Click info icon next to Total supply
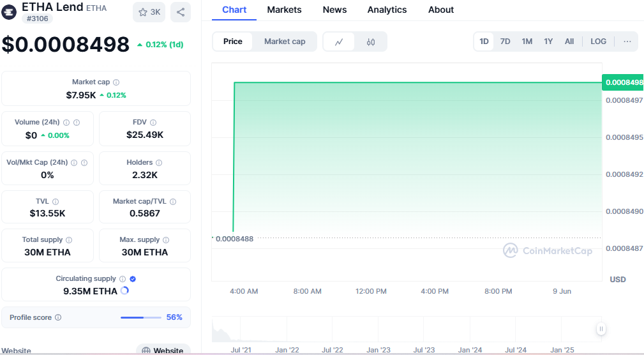Image resolution: width=644 pixels, height=355 pixels. [x=69, y=240]
